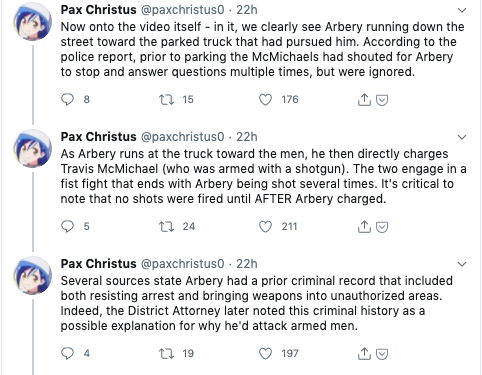482x375 pixels.
Task: Retweet the tweet with 24 retweets
Action: pyautogui.click(x=166, y=226)
